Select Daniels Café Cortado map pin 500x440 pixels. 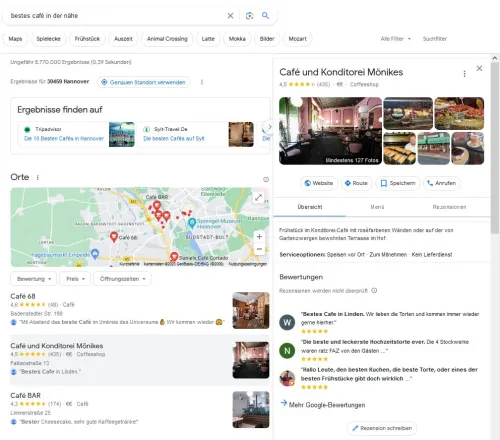(174, 256)
